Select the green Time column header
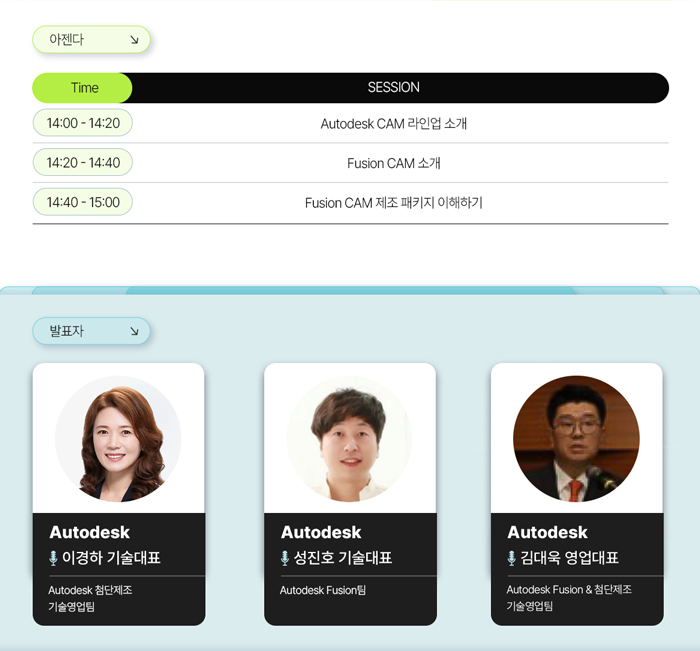Image resolution: width=700 pixels, height=651 pixels. point(83,88)
